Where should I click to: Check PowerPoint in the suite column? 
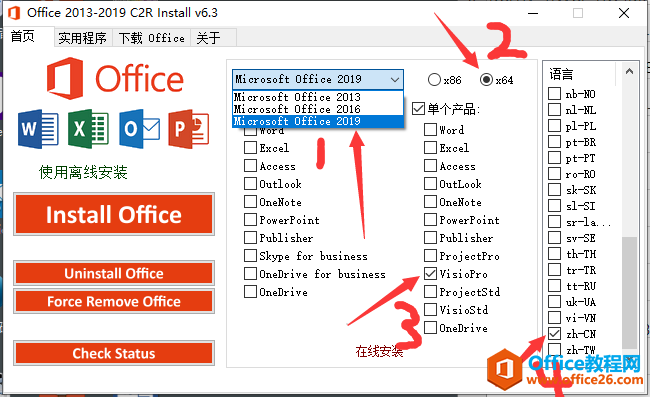point(250,220)
